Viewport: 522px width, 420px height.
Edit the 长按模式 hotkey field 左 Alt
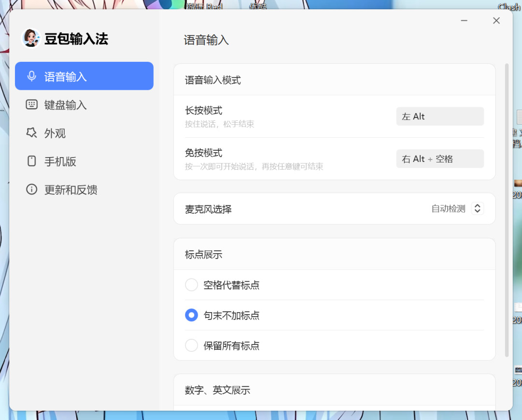(440, 116)
